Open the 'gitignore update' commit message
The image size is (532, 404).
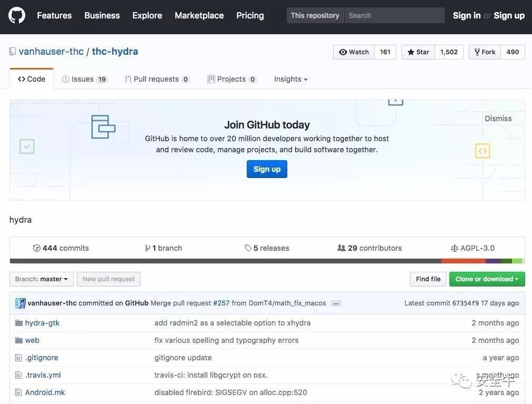click(183, 358)
